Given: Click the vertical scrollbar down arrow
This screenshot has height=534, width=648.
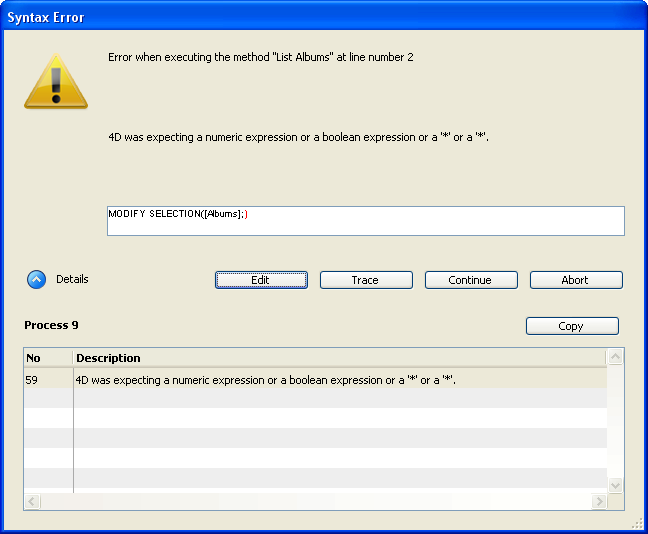Looking at the screenshot, I should point(616,485).
